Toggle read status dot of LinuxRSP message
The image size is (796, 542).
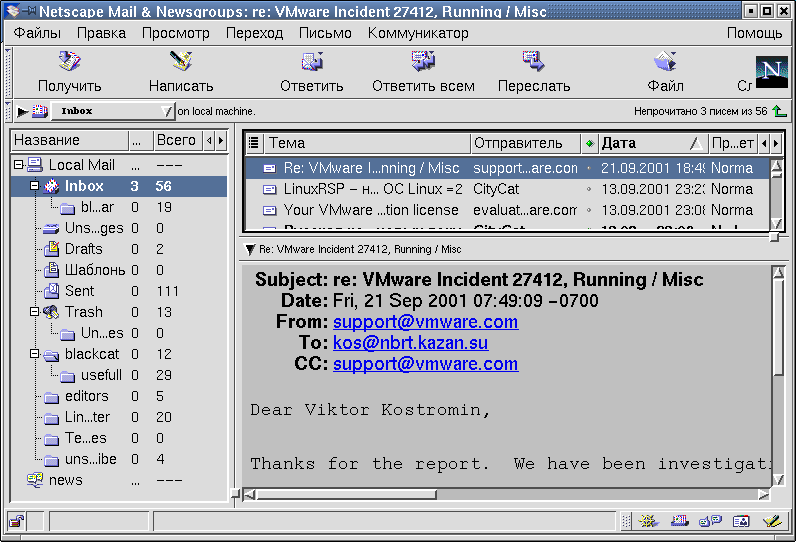[x=589, y=189]
